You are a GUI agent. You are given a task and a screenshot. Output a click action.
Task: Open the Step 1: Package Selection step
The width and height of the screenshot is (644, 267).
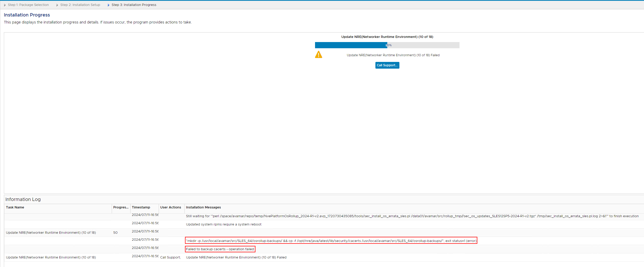[x=28, y=5]
